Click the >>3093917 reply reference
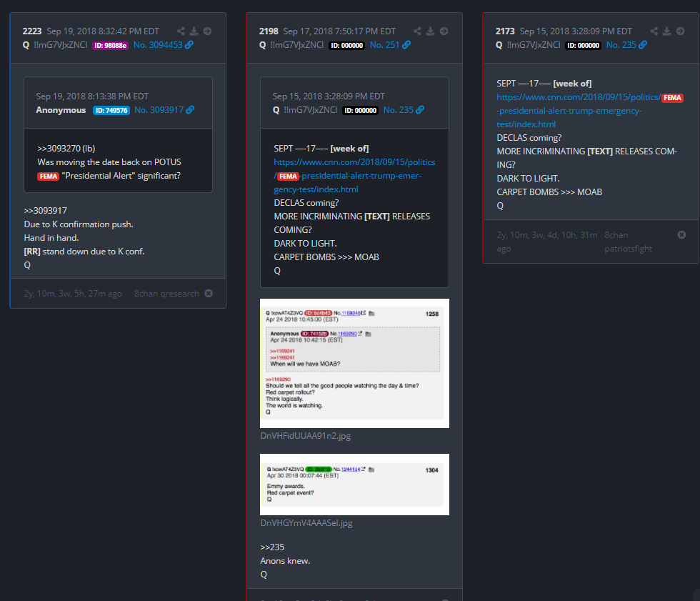 pyautogui.click(x=46, y=211)
